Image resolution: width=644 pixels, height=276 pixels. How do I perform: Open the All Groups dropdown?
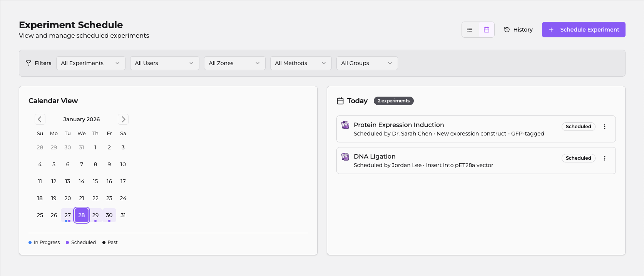367,63
